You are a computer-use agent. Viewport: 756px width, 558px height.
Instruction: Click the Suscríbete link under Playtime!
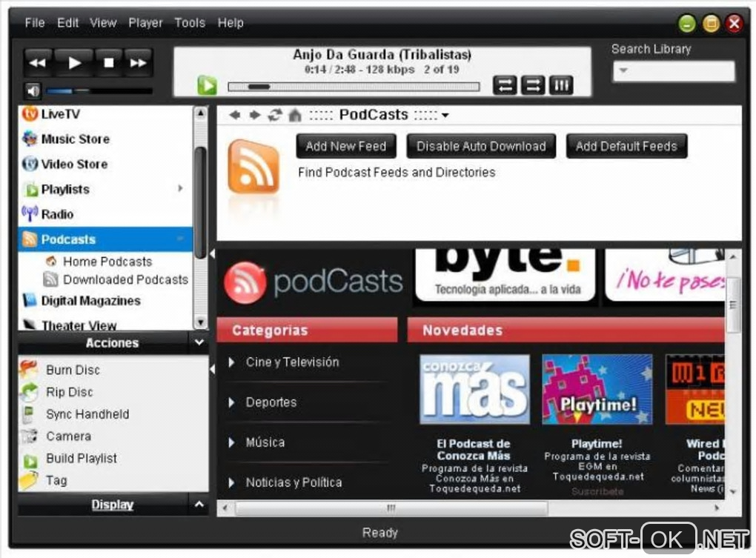pyautogui.click(x=597, y=491)
